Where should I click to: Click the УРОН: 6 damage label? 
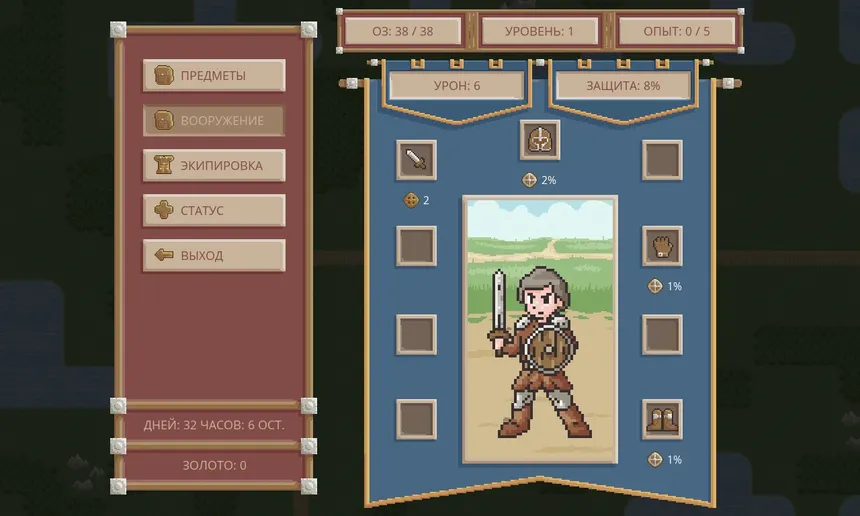457,86
